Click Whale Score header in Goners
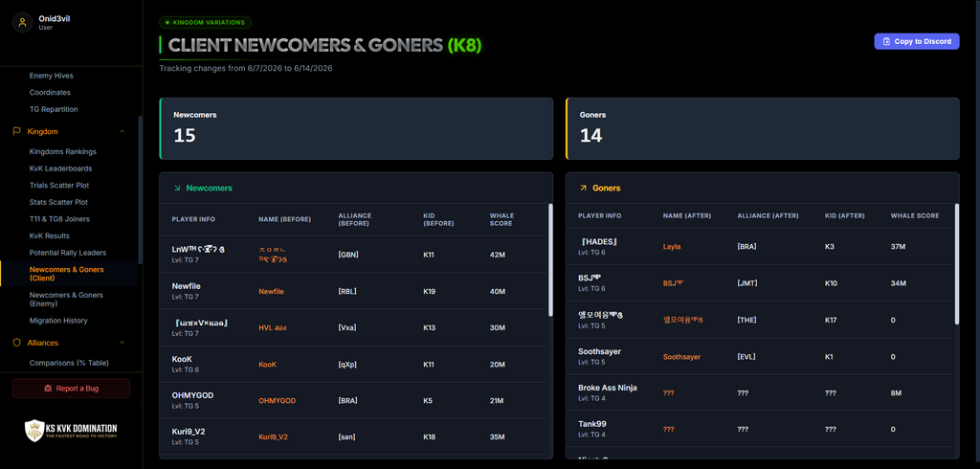Screen dimensions: 980x469 (x=914, y=215)
